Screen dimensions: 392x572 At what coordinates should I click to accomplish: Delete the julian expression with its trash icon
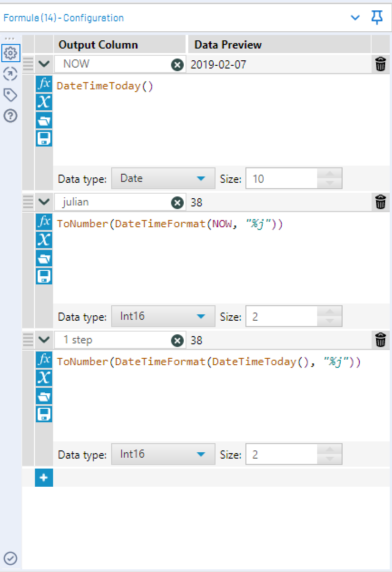pos(381,202)
